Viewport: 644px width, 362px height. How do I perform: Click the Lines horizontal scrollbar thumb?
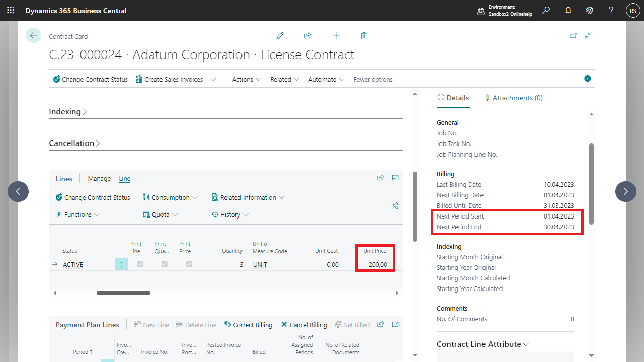click(123, 293)
